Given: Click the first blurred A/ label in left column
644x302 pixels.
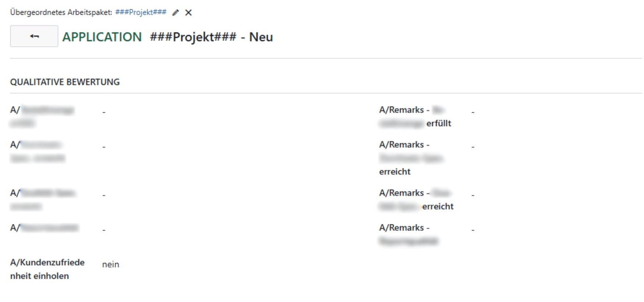Looking at the screenshot, I should tap(42, 116).
